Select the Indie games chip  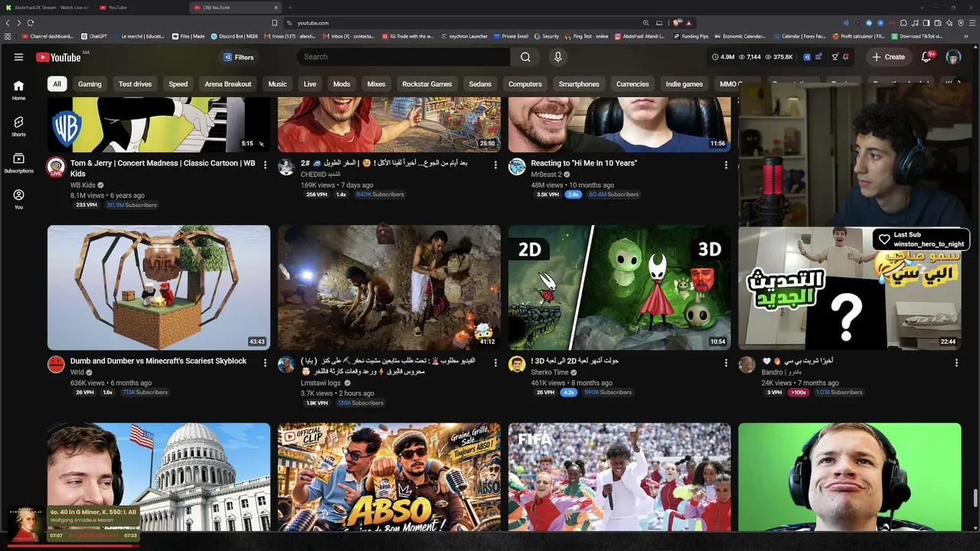[x=684, y=84]
